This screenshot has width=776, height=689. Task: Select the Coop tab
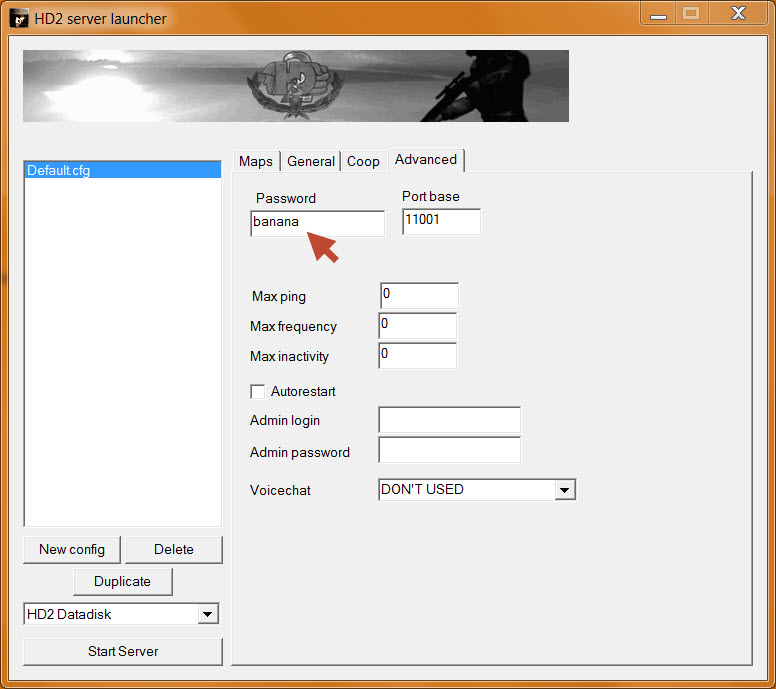click(363, 161)
